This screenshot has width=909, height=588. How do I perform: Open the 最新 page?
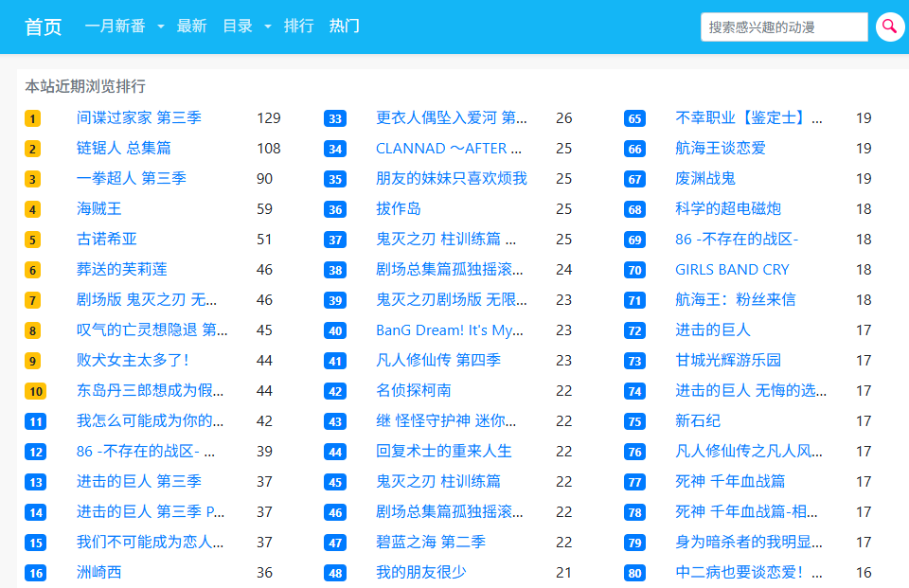[191, 27]
